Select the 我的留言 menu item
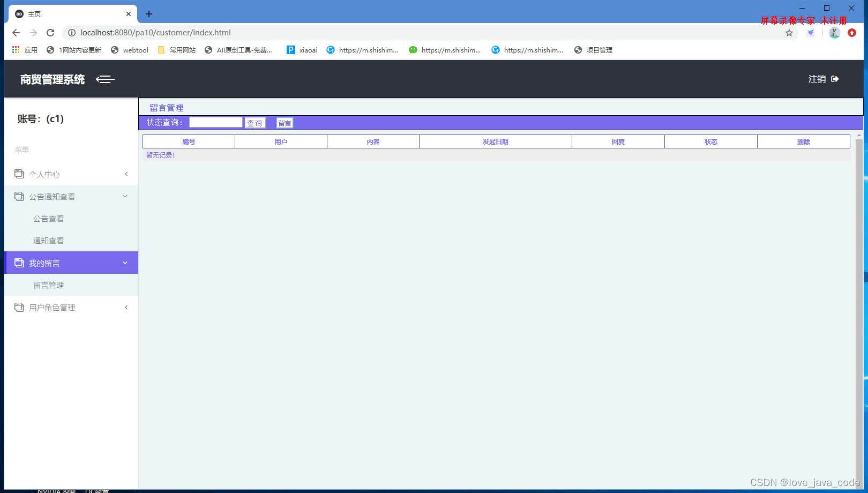This screenshot has height=493, width=868. point(71,263)
